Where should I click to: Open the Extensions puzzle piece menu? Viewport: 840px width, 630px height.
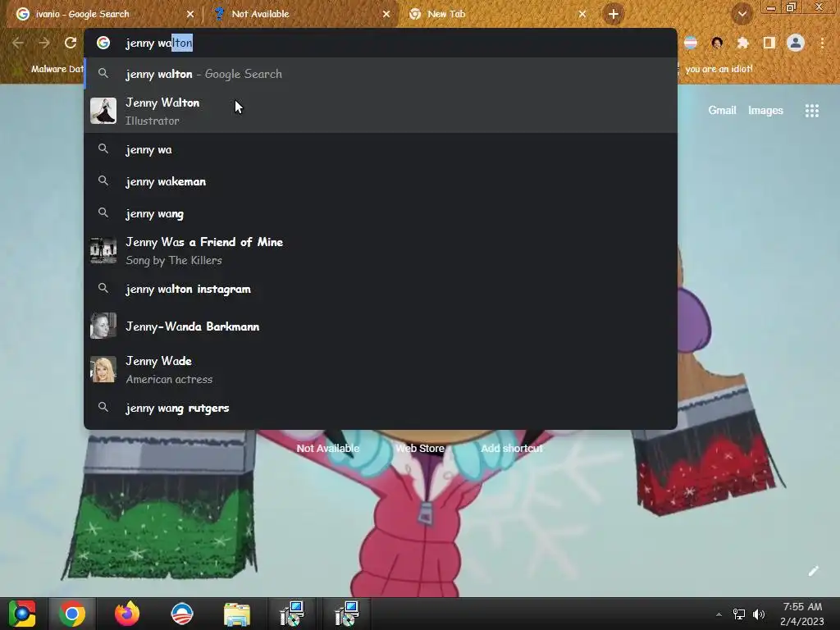pyautogui.click(x=743, y=43)
